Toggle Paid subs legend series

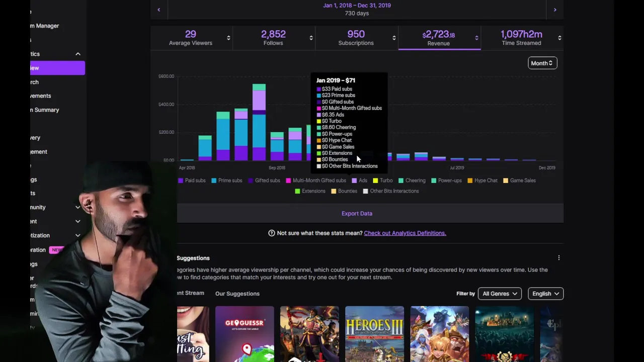click(x=192, y=180)
